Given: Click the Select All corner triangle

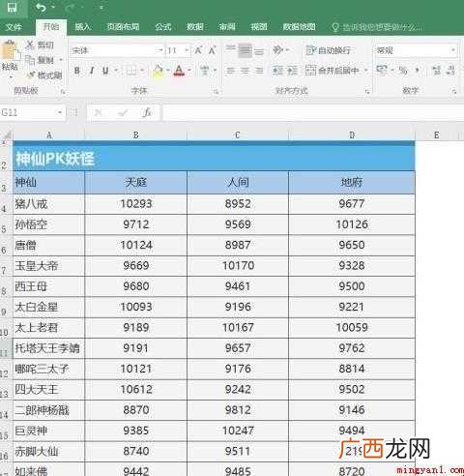Looking at the screenshot, I should pyautogui.click(x=7, y=135).
